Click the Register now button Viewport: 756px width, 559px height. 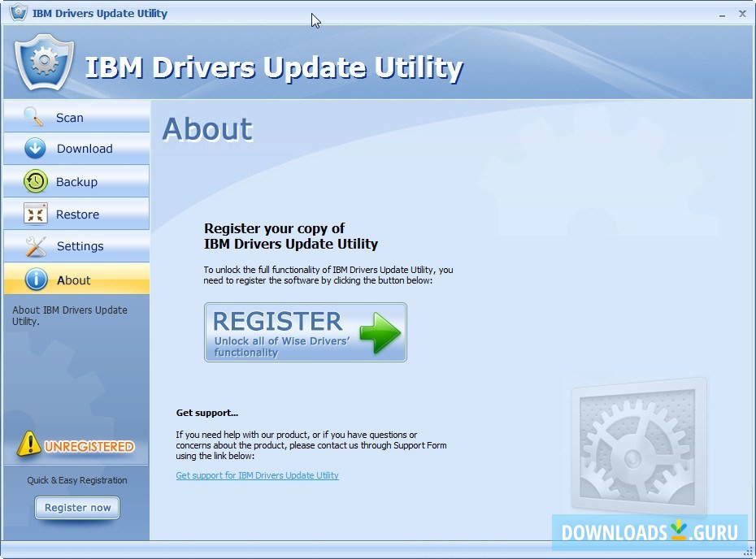(77, 508)
